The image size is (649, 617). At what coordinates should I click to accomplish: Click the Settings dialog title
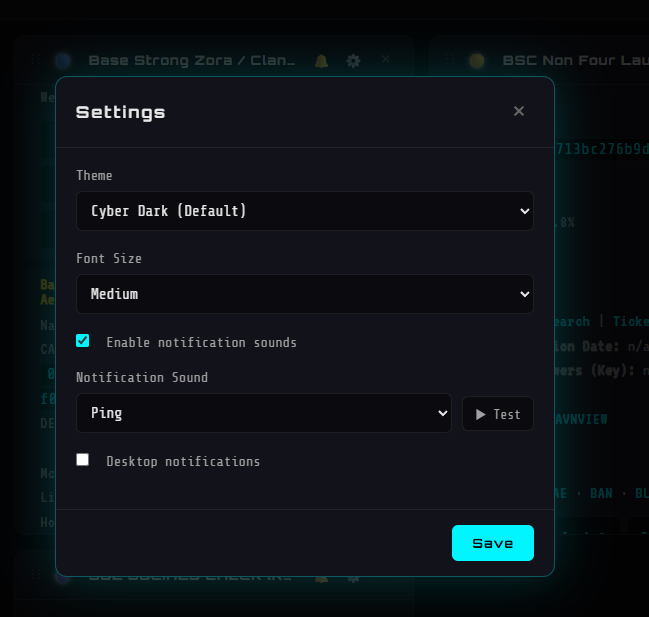[x=121, y=112]
